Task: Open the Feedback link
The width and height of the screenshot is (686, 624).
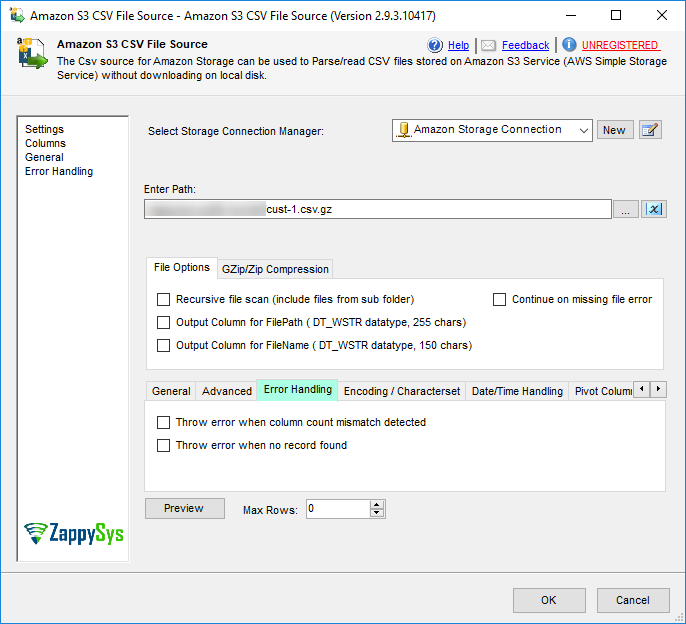Action: [x=525, y=45]
